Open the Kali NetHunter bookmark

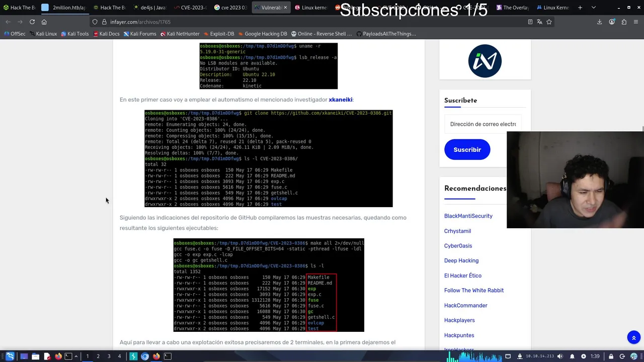pos(180,34)
